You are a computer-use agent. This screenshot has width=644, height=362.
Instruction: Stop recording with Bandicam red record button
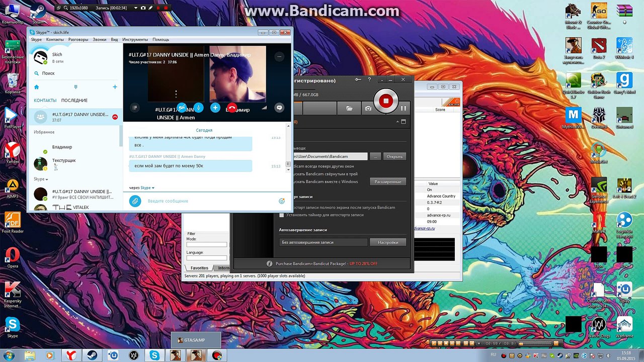(x=386, y=101)
